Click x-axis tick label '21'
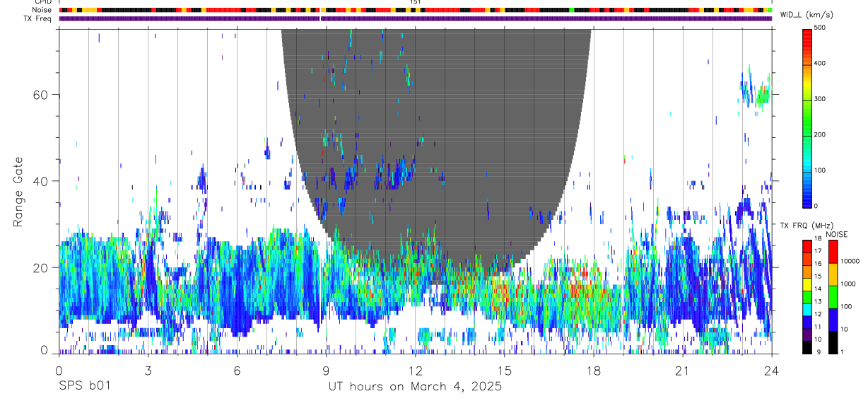The width and height of the screenshot is (868, 401). pyautogui.click(x=682, y=370)
